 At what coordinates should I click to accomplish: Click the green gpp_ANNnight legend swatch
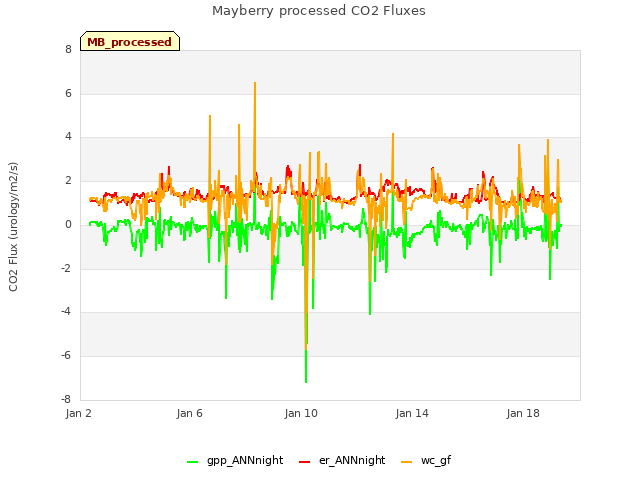pos(193,462)
